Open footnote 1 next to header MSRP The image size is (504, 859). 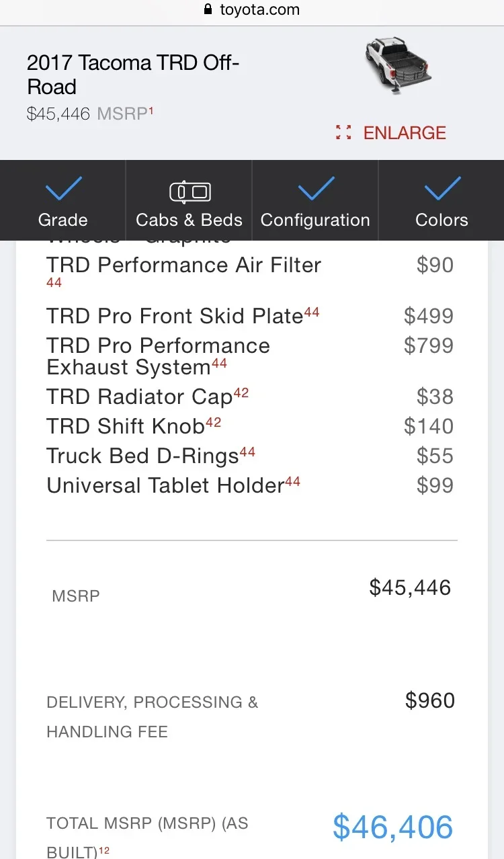tap(151, 110)
